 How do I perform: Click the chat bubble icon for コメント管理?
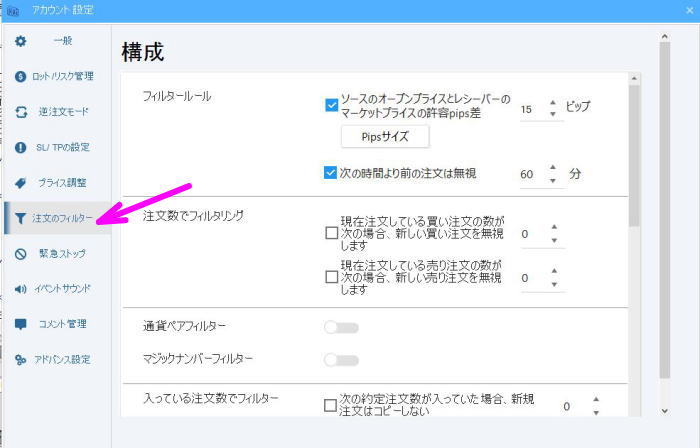tap(21, 324)
